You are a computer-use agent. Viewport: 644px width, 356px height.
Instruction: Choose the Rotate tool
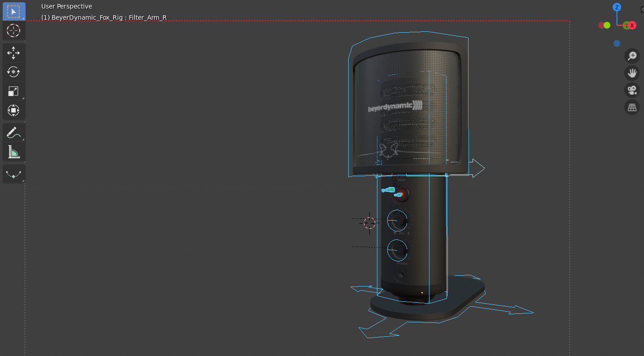13,72
